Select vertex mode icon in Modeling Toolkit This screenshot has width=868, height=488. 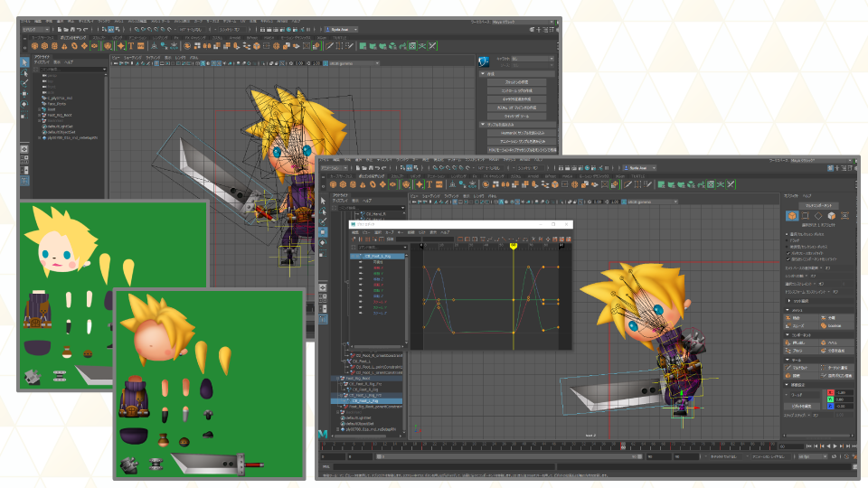[806, 216]
